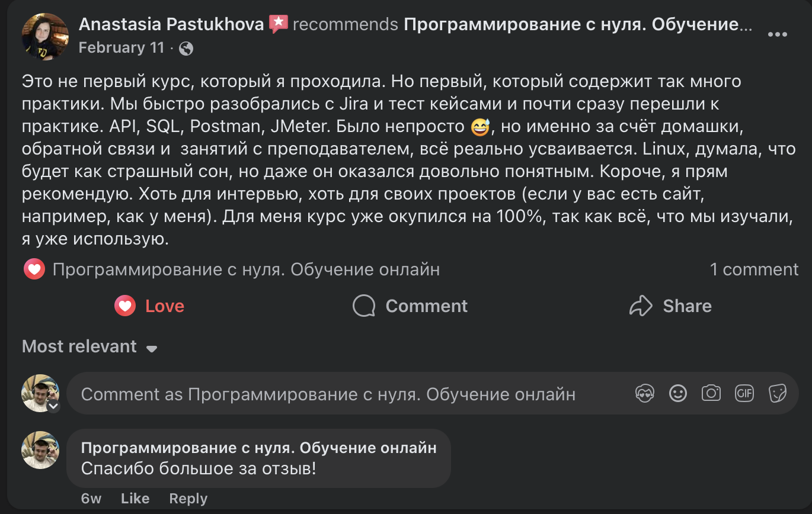Screen dimensions: 812x514
Task: Click the heart-eyes avatar emoji icon
Action: (644, 393)
